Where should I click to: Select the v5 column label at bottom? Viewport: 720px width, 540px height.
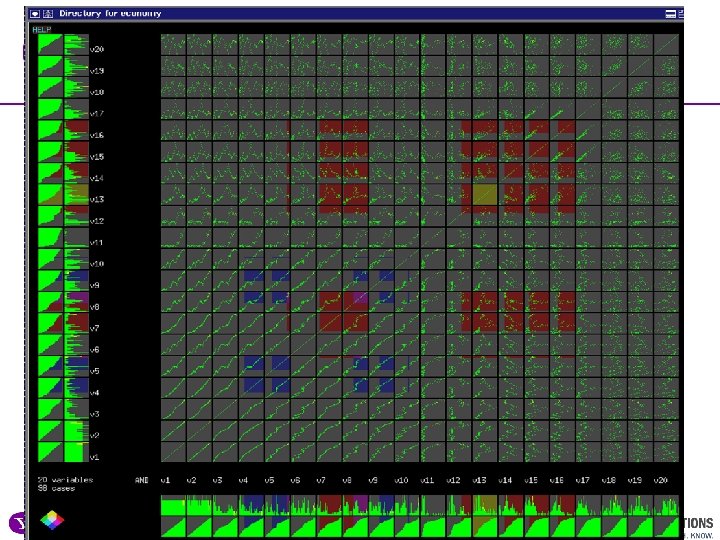269,480
